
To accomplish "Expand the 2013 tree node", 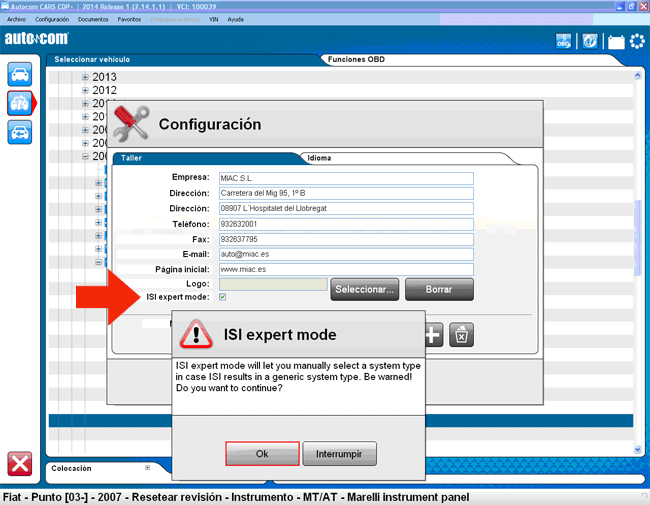I will (x=85, y=77).
